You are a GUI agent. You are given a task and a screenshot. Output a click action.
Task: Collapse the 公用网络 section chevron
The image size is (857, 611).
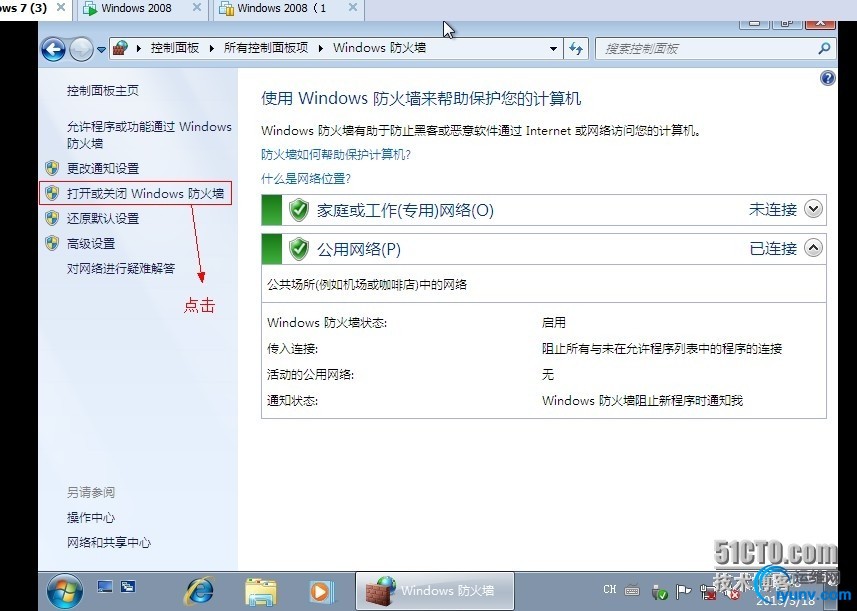[x=813, y=248]
